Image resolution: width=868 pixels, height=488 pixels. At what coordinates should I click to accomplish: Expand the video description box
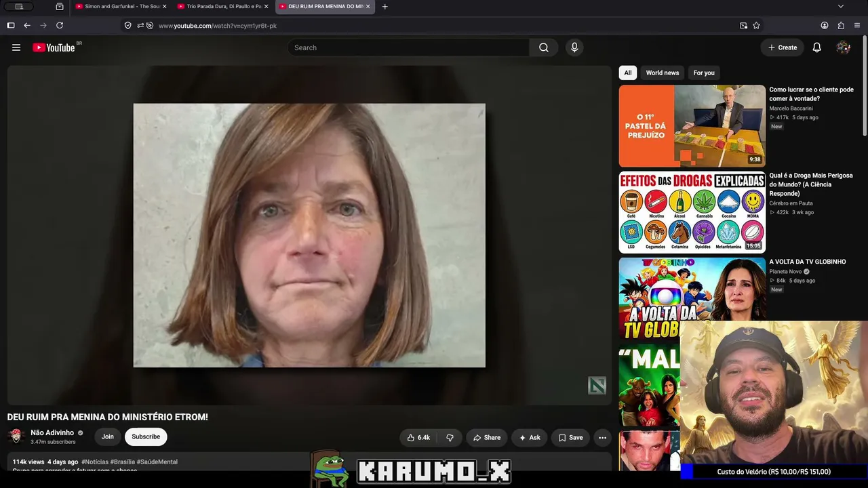tap(309, 462)
